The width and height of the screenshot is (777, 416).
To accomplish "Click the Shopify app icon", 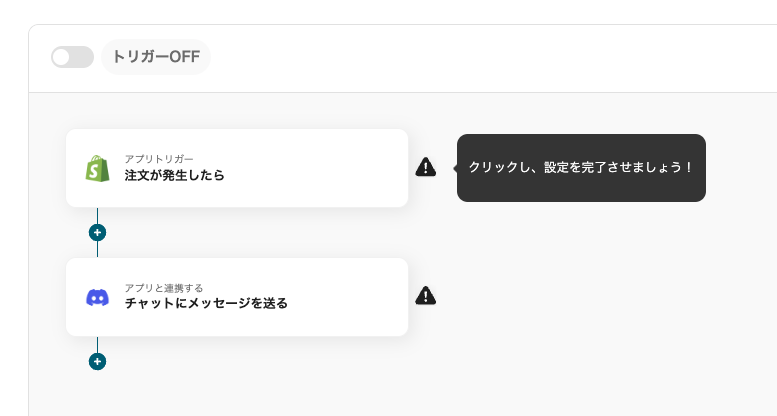I will click(x=97, y=168).
